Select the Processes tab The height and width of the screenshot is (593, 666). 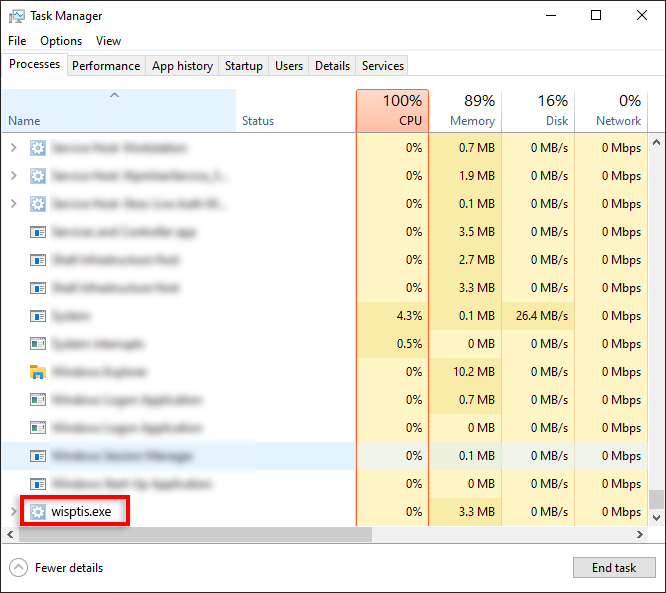[34, 64]
